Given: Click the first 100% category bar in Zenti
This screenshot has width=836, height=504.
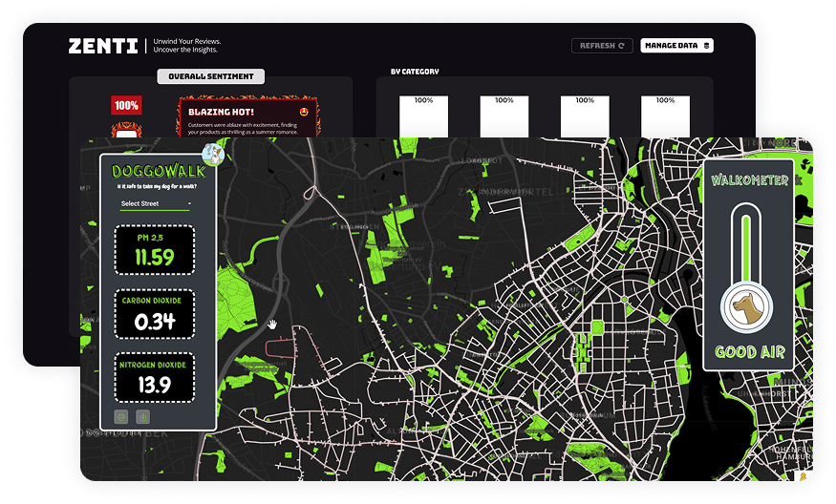Looking at the screenshot, I should pos(424,116).
